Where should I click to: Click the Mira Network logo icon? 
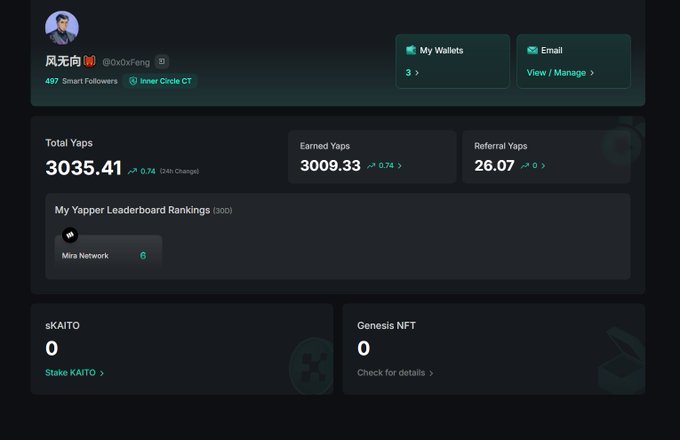click(x=70, y=235)
